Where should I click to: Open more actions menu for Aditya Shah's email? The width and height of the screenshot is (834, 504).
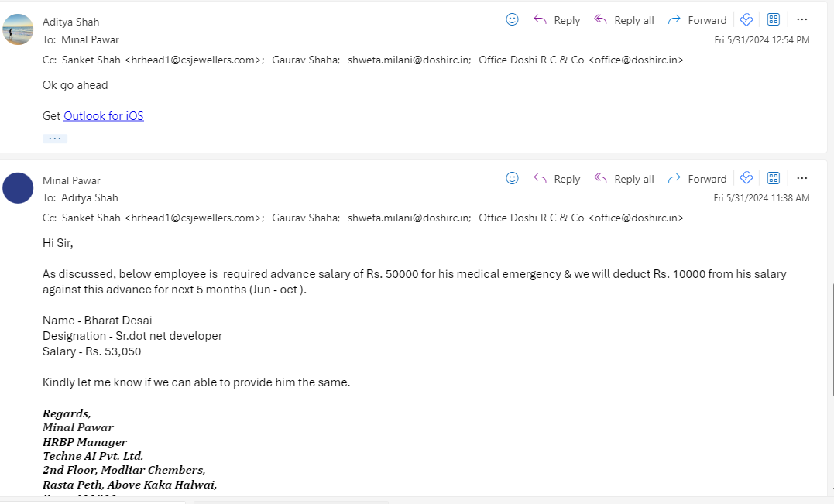pos(802,19)
